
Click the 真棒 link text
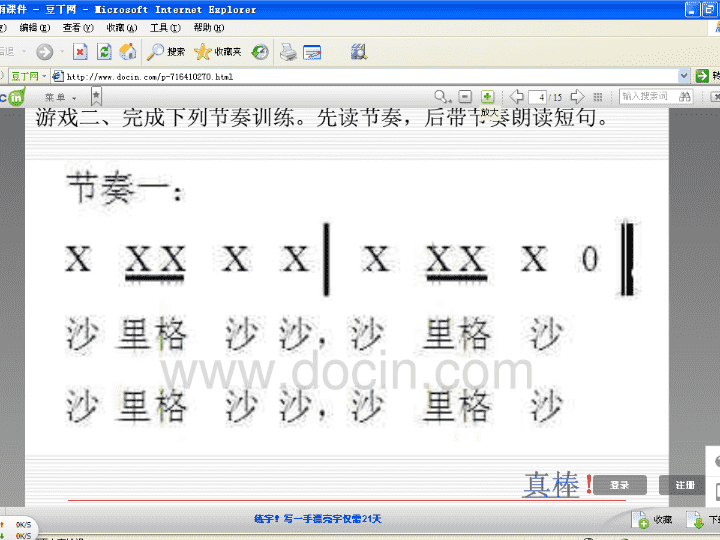pos(551,484)
